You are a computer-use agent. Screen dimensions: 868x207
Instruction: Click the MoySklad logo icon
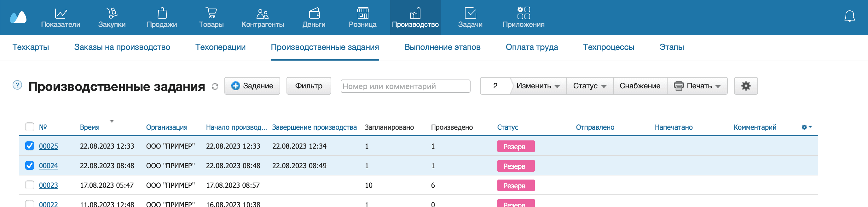point(18,17)
